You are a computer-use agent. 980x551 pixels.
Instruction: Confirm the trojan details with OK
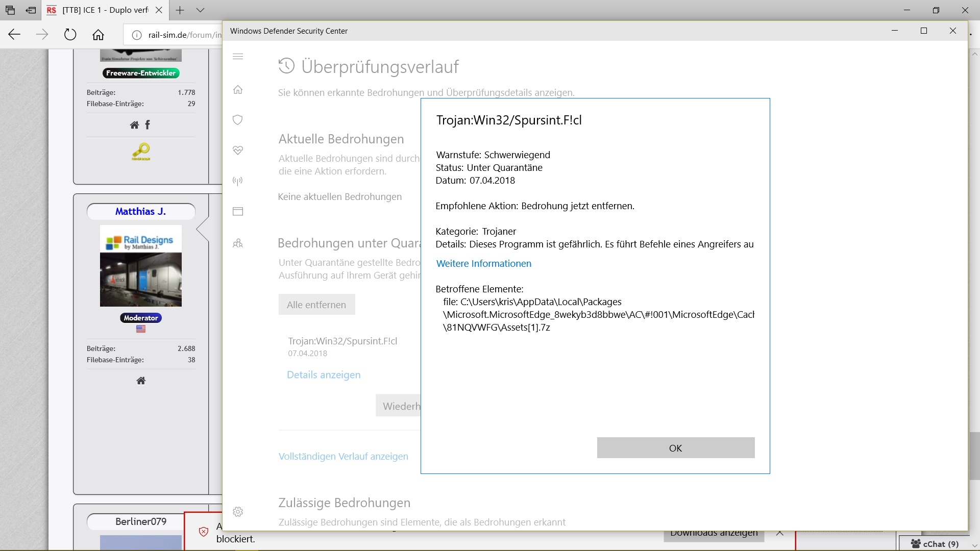[x=676, y=448]
